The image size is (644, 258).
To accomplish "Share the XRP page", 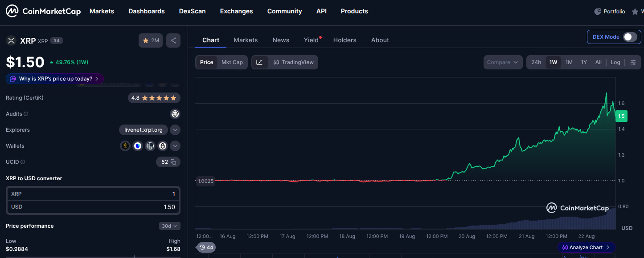I will [x=173, y=40].
